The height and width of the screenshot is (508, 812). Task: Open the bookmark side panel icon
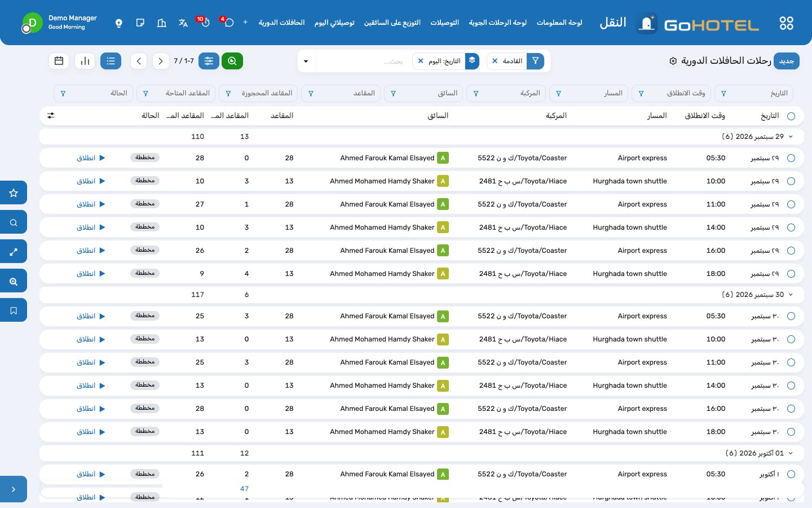click(14, 310)
